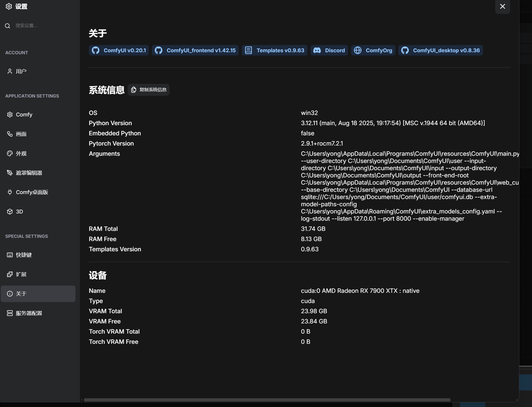Viewport: 532px width, 407px height.
Task: Click the RAM Total value 31.74 GB
Action: 313,229
